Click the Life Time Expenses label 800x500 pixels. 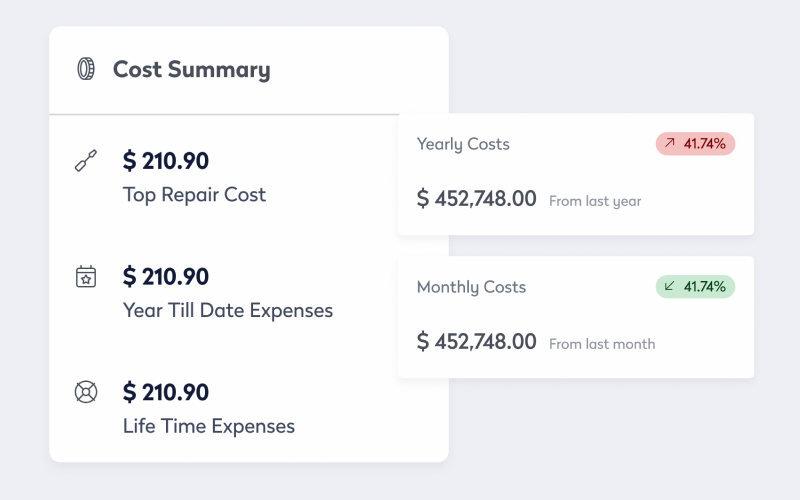tap(209, 426)
